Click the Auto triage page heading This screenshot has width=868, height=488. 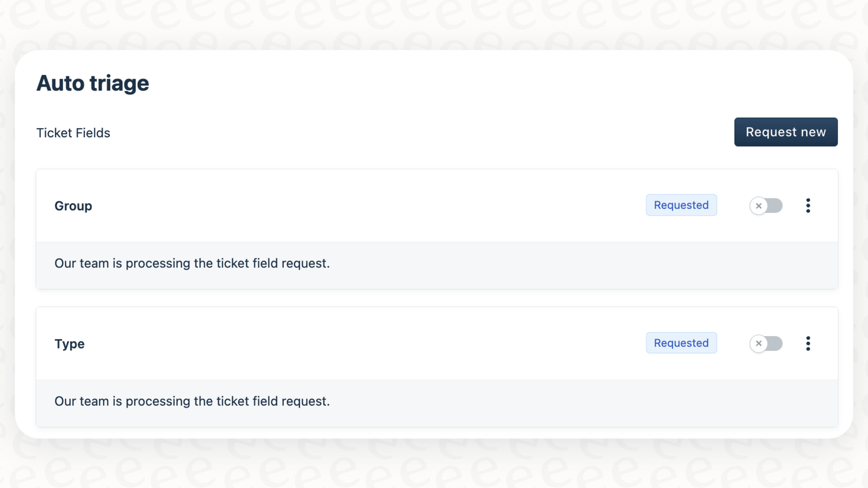[x=92, y=83]
